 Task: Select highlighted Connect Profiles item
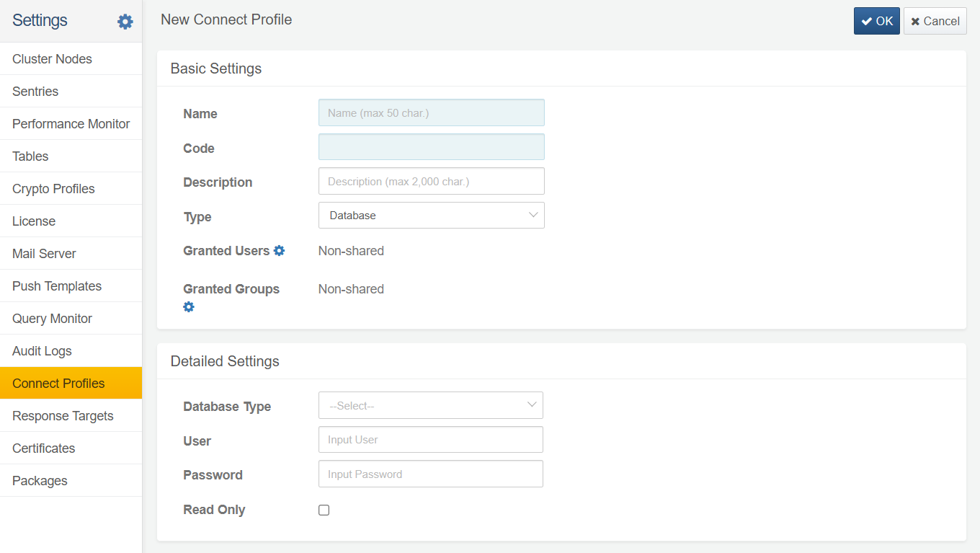click(71, 383)
